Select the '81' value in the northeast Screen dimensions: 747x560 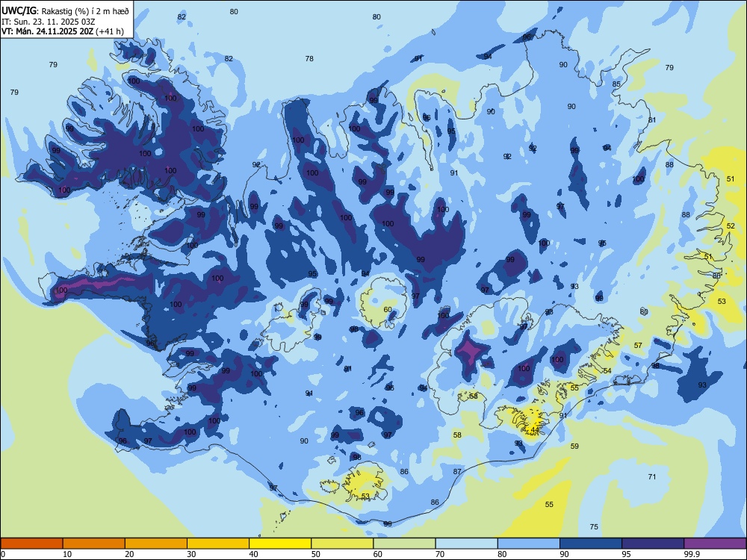click(x=652, y=119)
